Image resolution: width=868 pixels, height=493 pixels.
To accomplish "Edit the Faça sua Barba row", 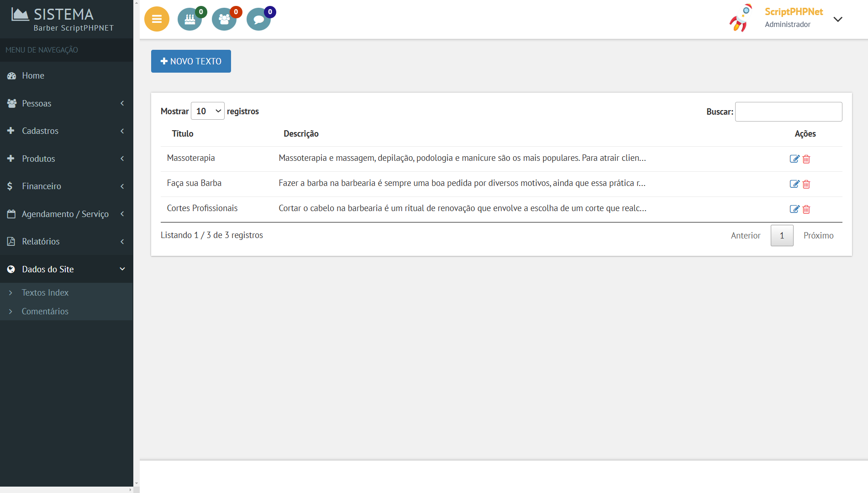I will pyautogui.click(x=794, y=184).
